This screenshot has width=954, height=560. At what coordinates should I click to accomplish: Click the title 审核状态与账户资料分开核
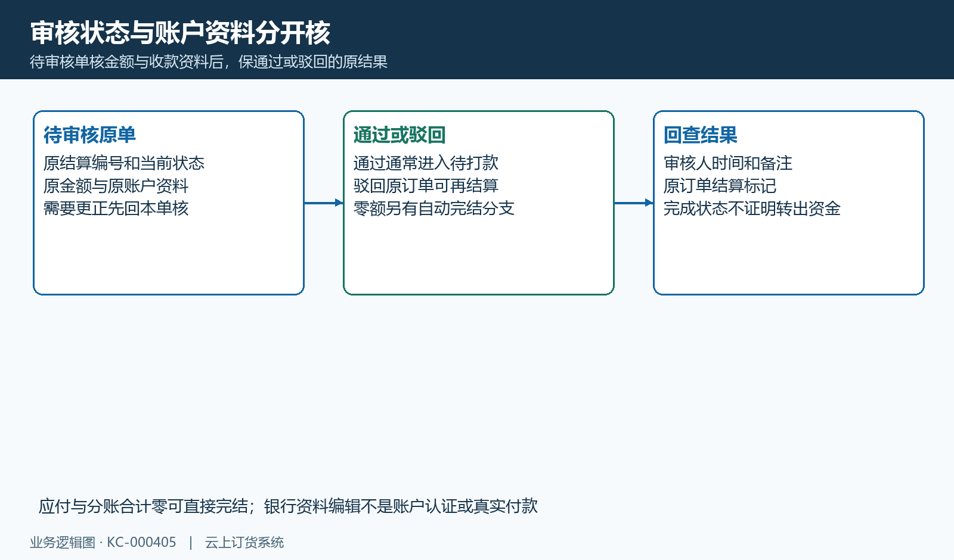point(180,33)
